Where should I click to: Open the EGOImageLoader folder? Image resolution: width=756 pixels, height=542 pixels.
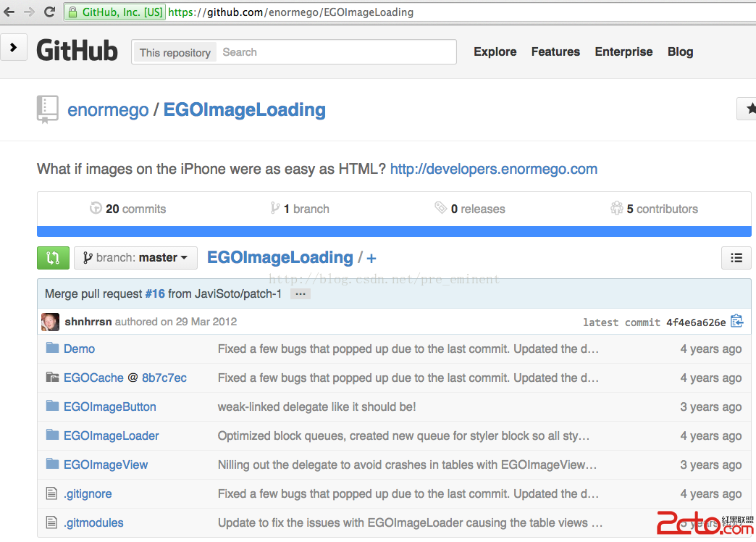(112, 435)
